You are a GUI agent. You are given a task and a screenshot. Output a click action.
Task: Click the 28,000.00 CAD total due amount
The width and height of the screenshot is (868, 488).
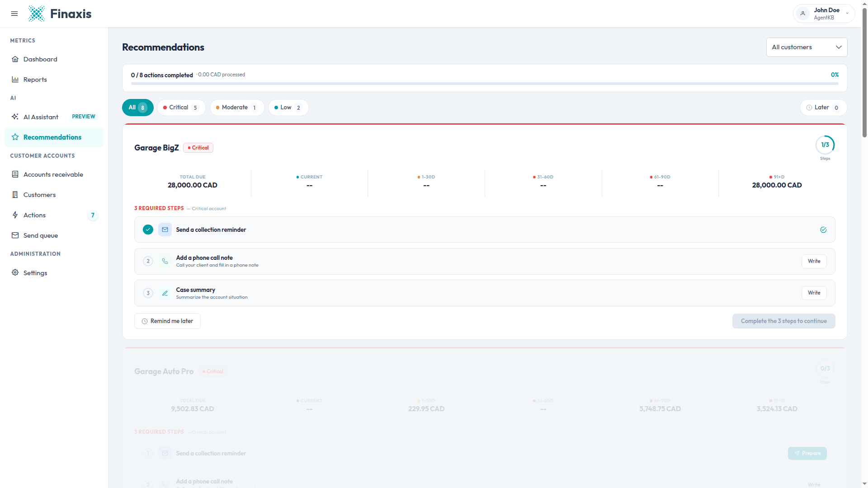tap(193, 185)
